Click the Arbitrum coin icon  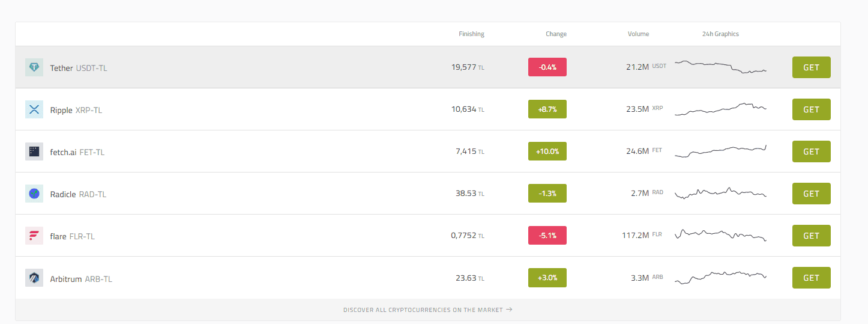[34, 278]
